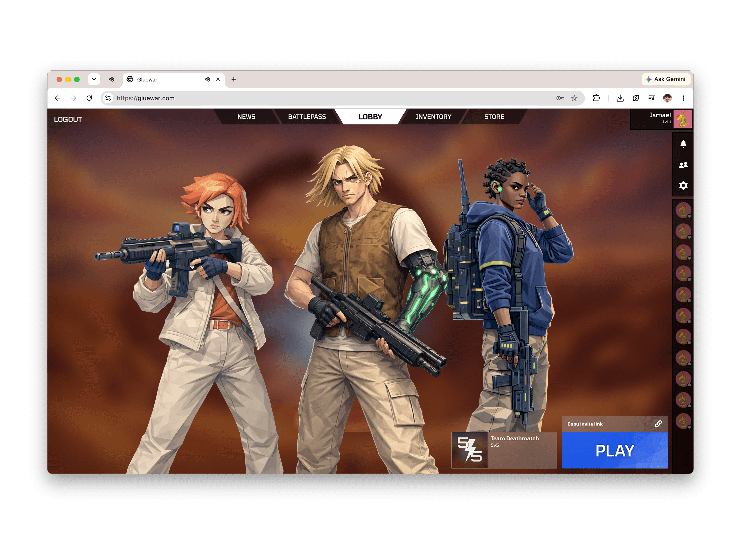Click the gluewar.com address bar
Screen dimensions: 741x560
pos(332,98)
